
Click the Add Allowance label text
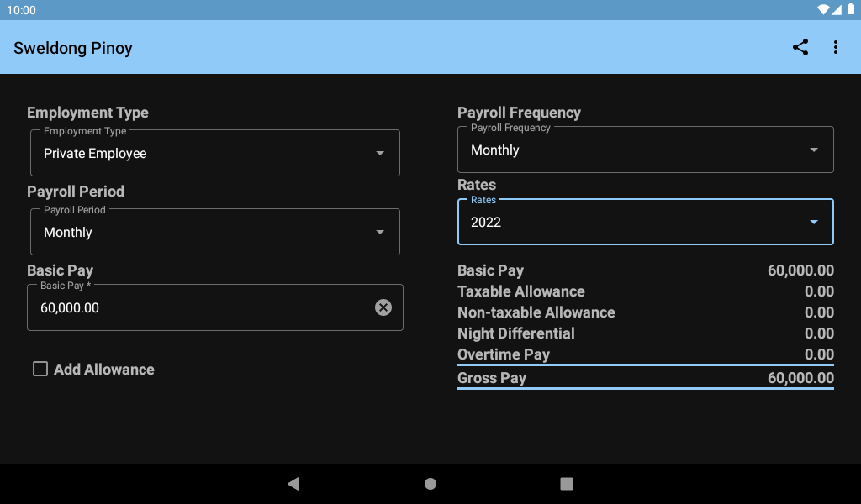(x=103, y=369)
